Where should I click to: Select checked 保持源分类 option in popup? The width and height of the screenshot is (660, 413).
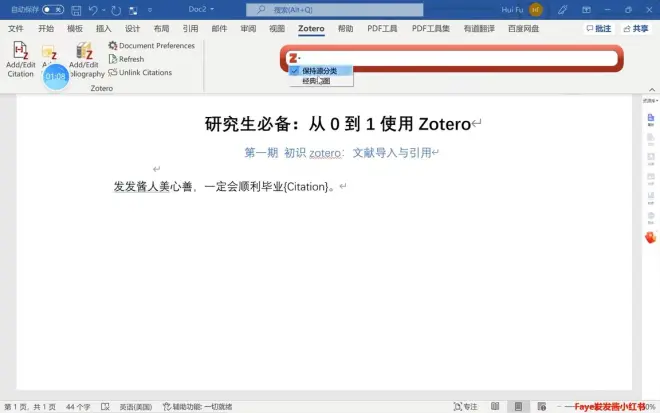321,71
